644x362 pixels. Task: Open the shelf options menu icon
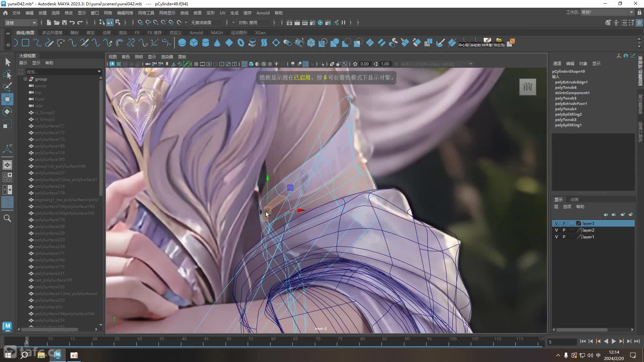coord(8,33)
